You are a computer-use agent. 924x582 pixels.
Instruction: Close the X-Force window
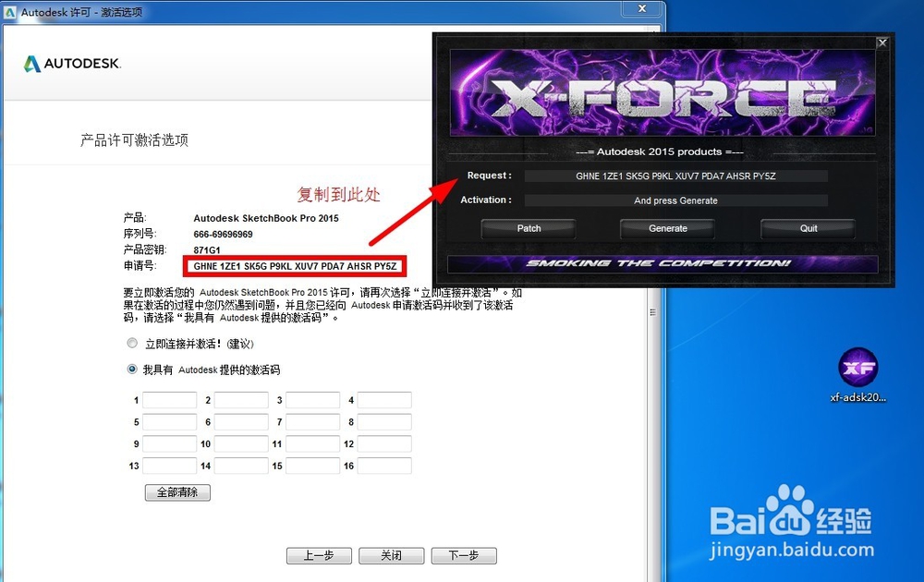(882, 42)
